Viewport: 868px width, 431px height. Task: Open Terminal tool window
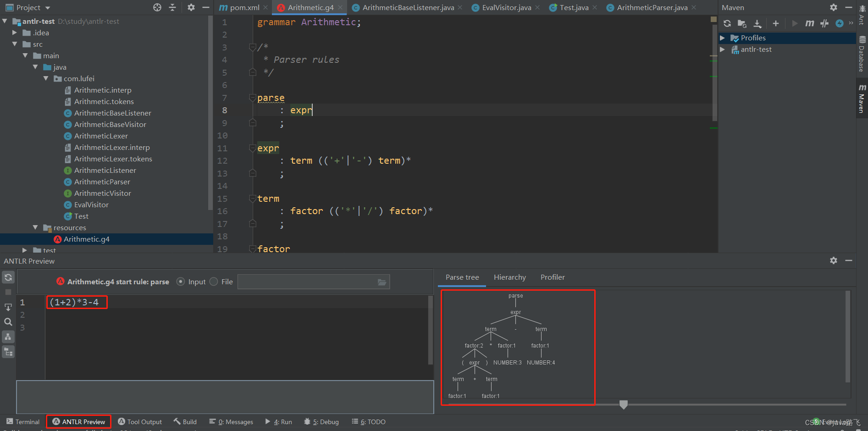23,422
